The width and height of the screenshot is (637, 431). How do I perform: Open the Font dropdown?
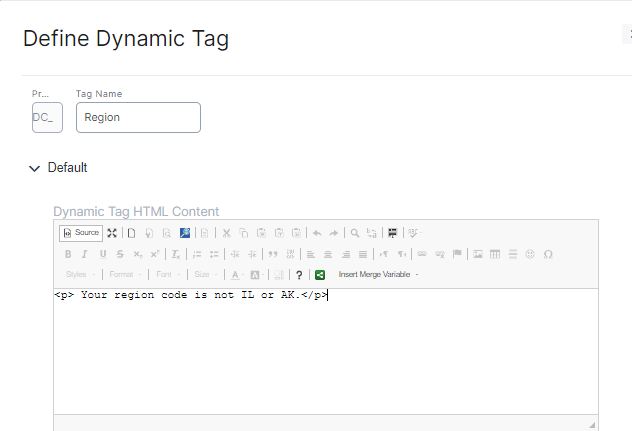tap(167, 274)
